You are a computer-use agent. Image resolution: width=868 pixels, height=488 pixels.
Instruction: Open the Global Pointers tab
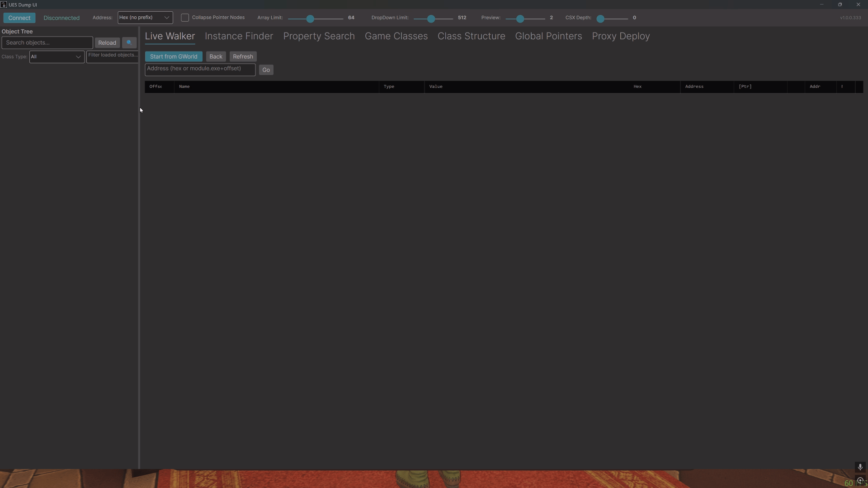[x=548, y=36]
